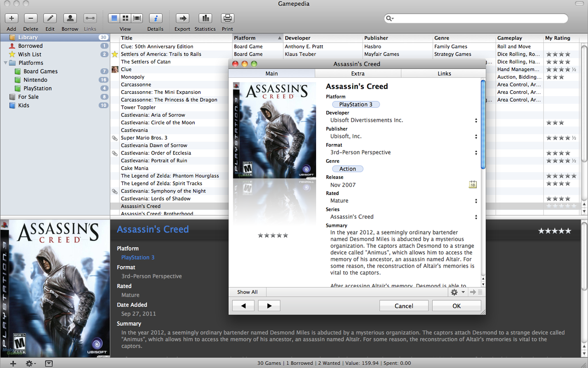Viewport: 588px width, 368px height.
Task: Click the cover thumbnail in the dialog
Action: 274,130
